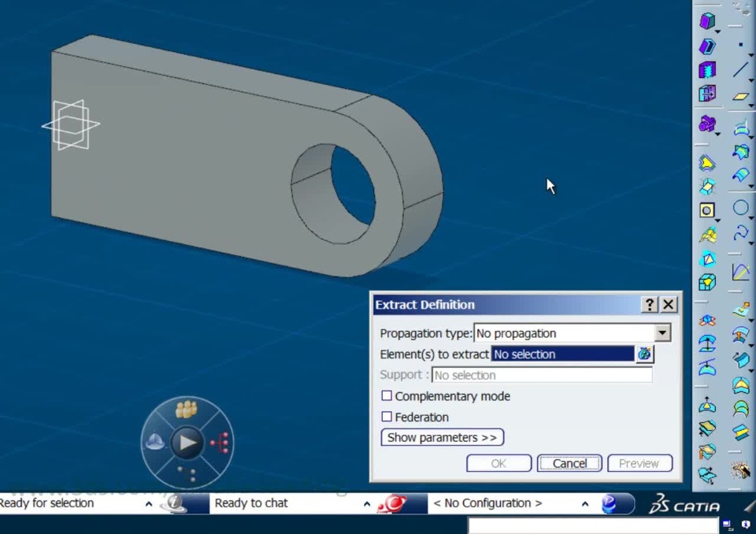Select the Offset surface tool icon

coord(741,334)
